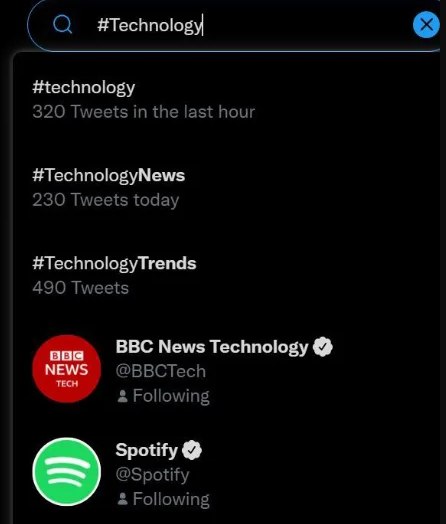446x524 pixels.
Task: Click the Spotify account name
Action: [147, 450]
